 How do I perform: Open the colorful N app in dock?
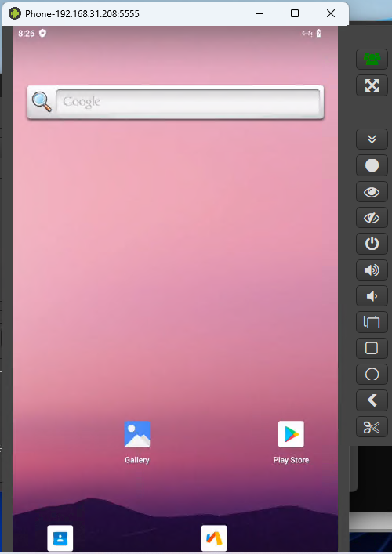(x=214, y=538)
